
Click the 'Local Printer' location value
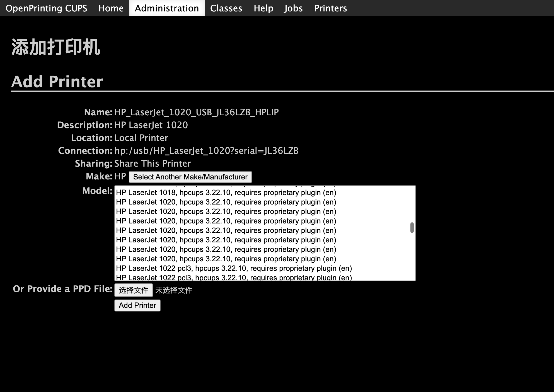click(141, 138)
